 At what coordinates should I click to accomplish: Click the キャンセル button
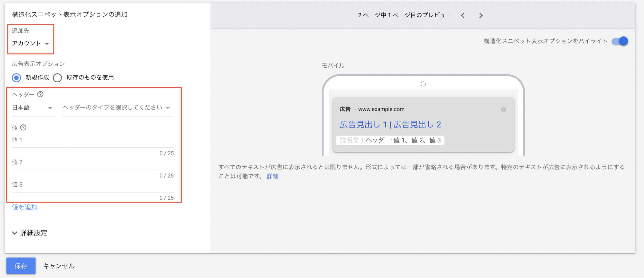[59, 266]
